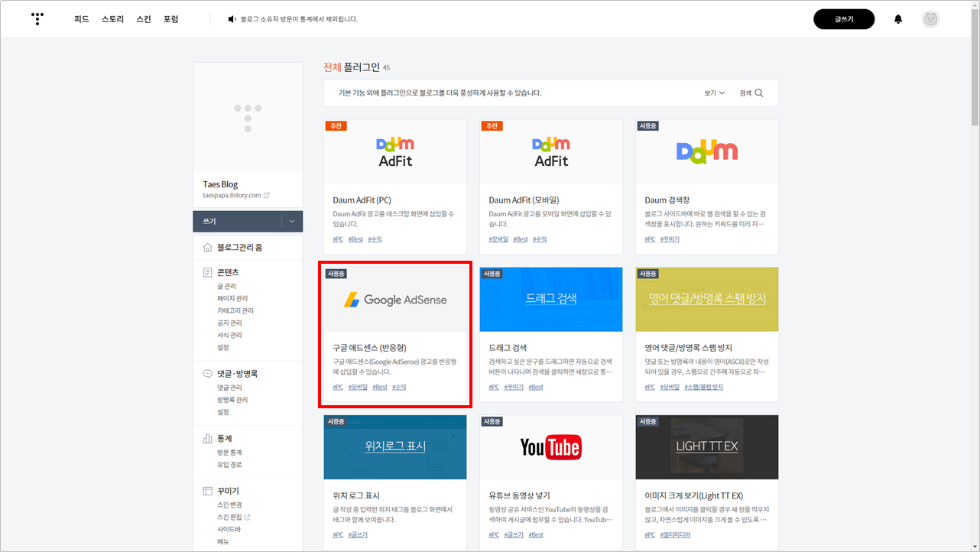Open 스킨 편집 in sidebar
Viewport: 980px width, 552px height.
(x=229, y=517)
